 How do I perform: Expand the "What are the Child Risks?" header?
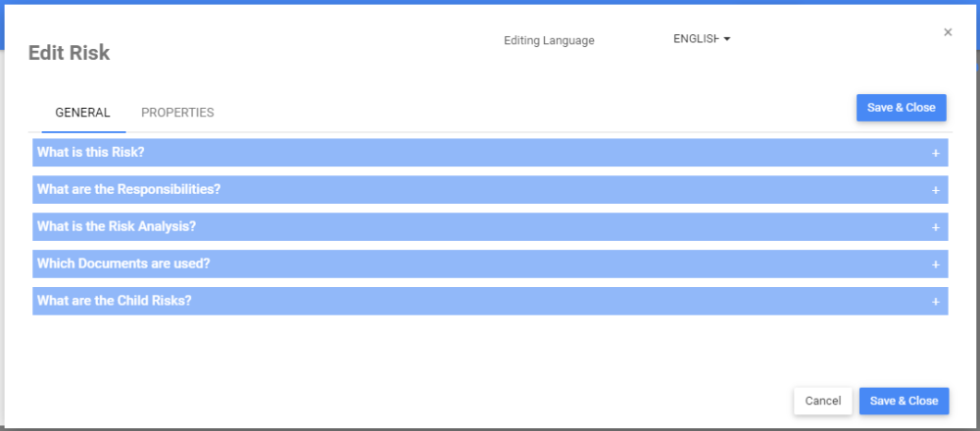click(114, 301)
